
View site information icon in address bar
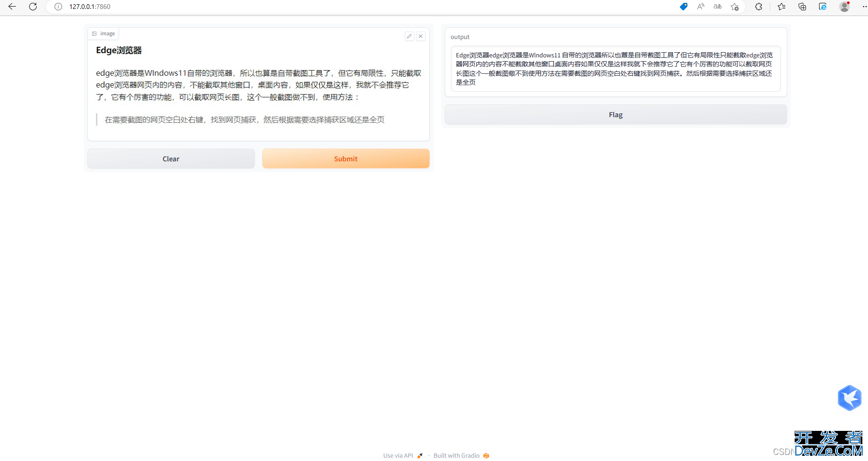pyautogui.click(x=58, y=7)
